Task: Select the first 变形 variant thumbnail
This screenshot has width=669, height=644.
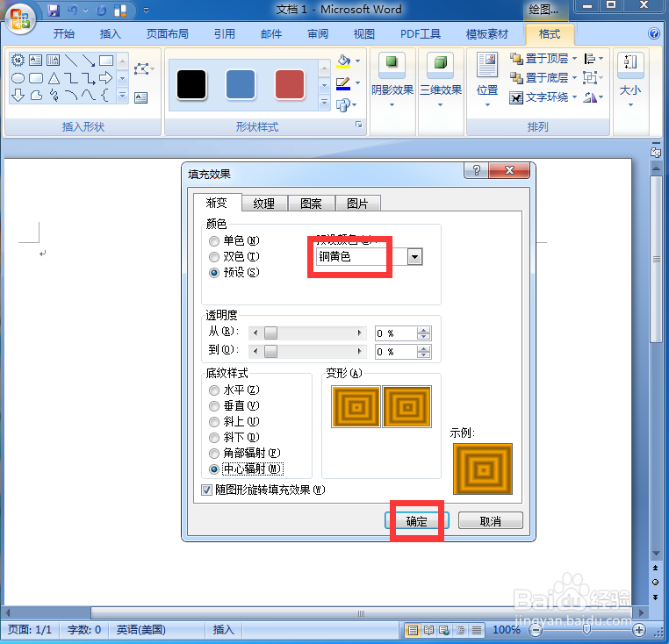Action: click(356, 407)
